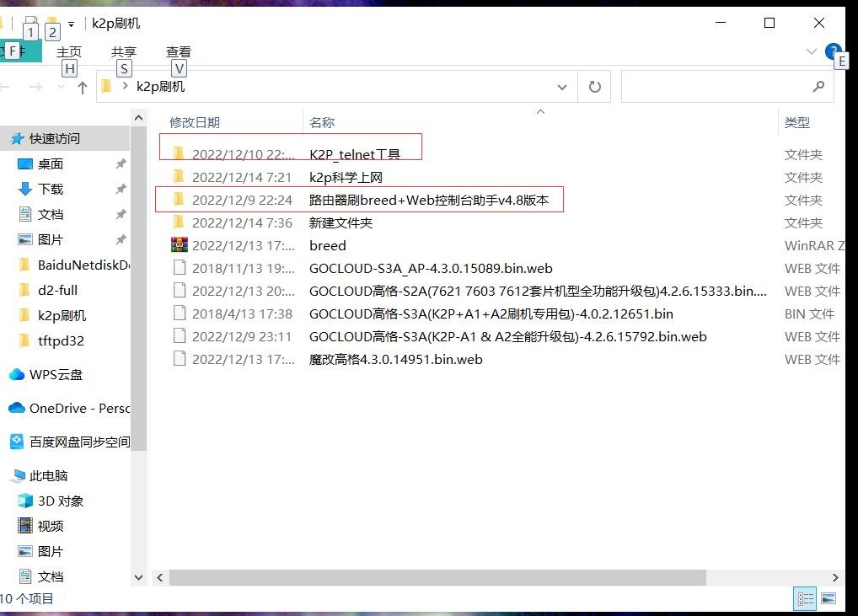Click the refresh button in address bar

594,87
